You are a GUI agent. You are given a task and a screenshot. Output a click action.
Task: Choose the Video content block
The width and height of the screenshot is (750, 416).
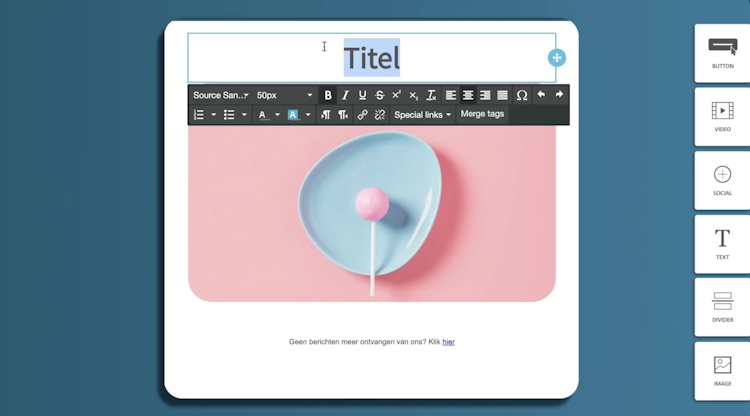point(722,117)
